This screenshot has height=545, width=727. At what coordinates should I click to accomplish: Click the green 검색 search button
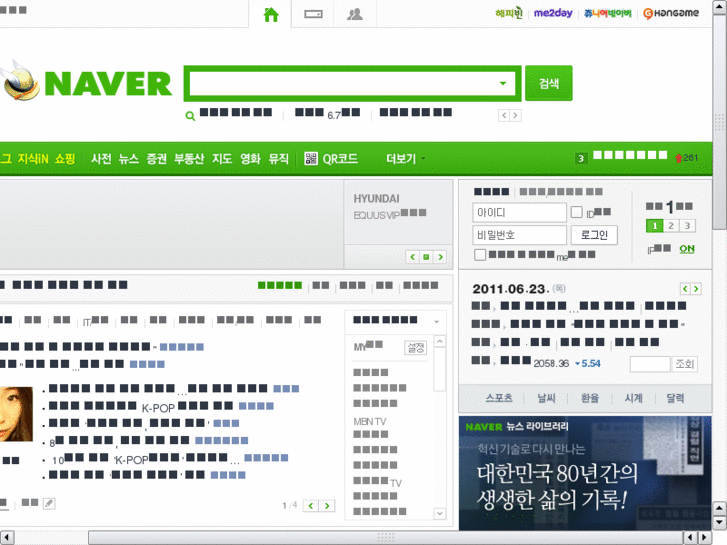[548, 83]
